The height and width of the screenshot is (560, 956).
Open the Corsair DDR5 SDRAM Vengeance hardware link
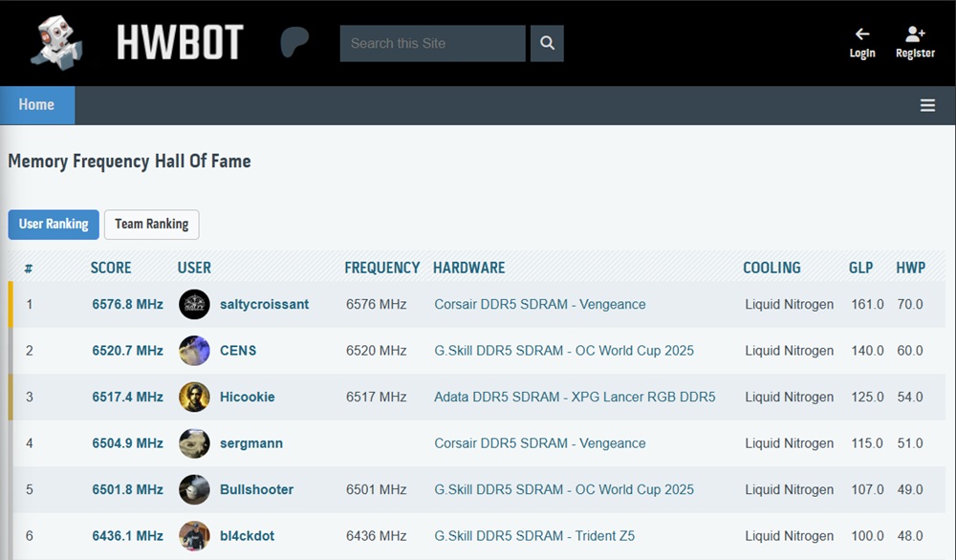[539, 304]
